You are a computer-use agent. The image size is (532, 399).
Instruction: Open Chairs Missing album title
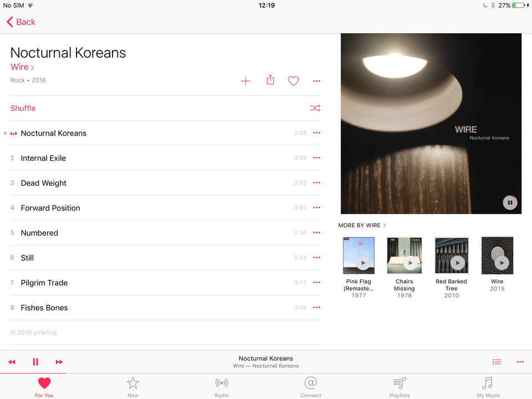[x=404, y=285]
